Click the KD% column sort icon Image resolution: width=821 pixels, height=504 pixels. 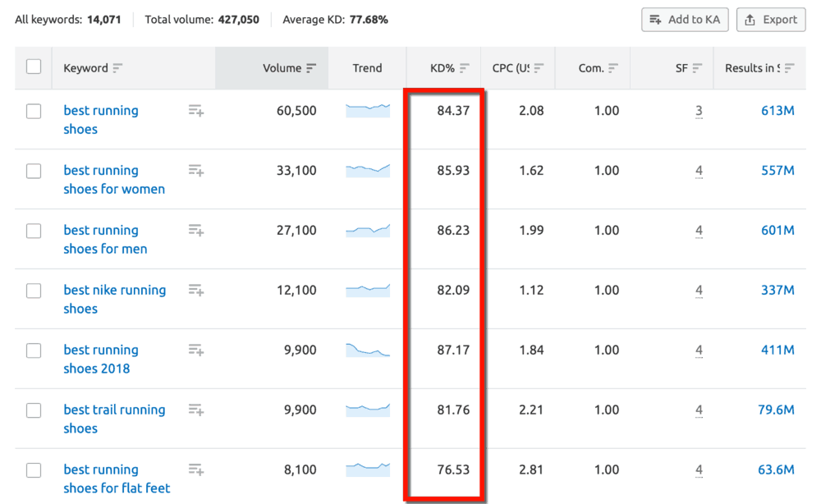464,67
